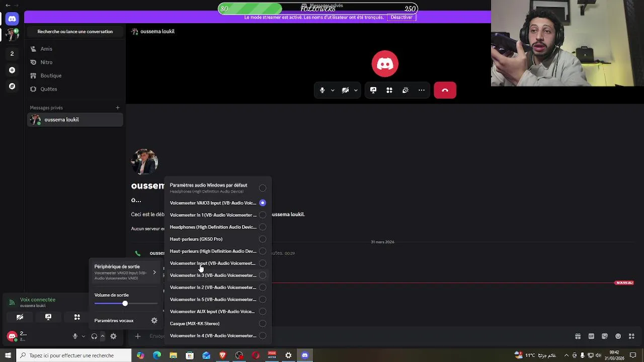Image resolution: width=644 pixels, height=362 pixels.
Task: Select Voicemeeter In 5 output device
Action: [218, 300]
